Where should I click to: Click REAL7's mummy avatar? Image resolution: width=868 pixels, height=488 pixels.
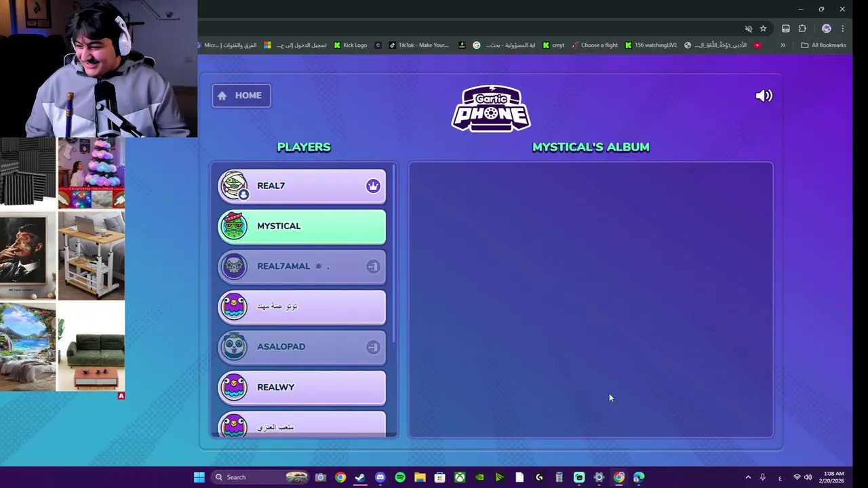coord(234,186)
